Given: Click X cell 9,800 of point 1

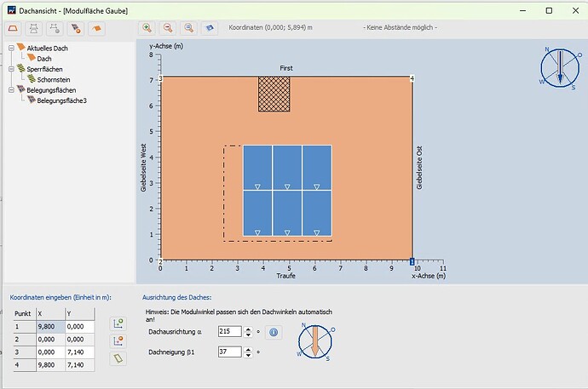Looking at the screenshot, I should coord(50,327).
